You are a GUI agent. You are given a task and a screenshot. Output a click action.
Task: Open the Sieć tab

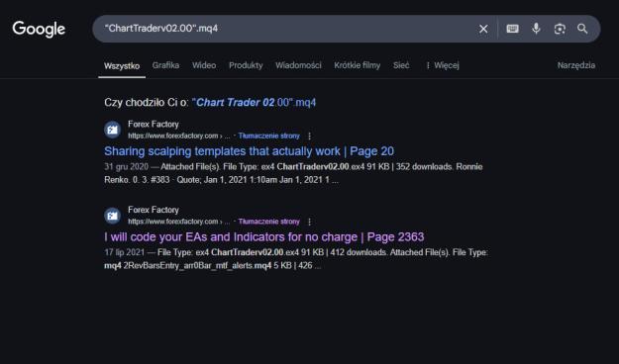coord(401,65)
